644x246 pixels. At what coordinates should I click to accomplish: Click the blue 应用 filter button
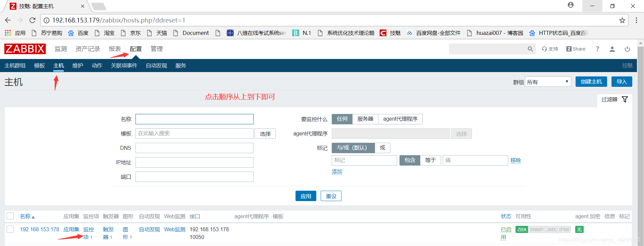(306, 196)
